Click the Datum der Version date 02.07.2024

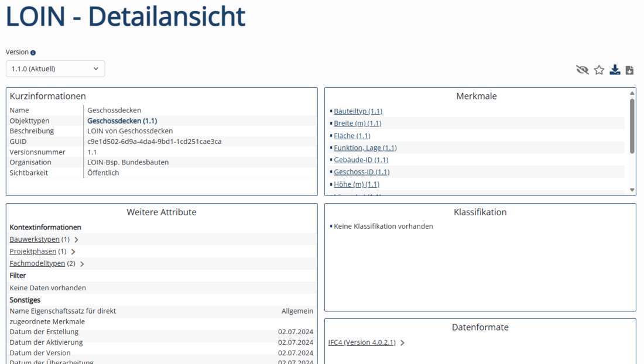coord(296,353)
